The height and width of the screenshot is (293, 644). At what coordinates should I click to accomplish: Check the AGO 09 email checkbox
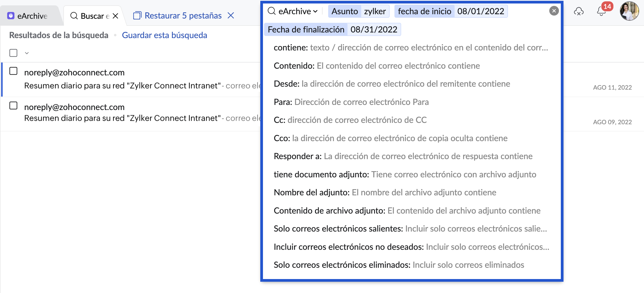(13, 106)
